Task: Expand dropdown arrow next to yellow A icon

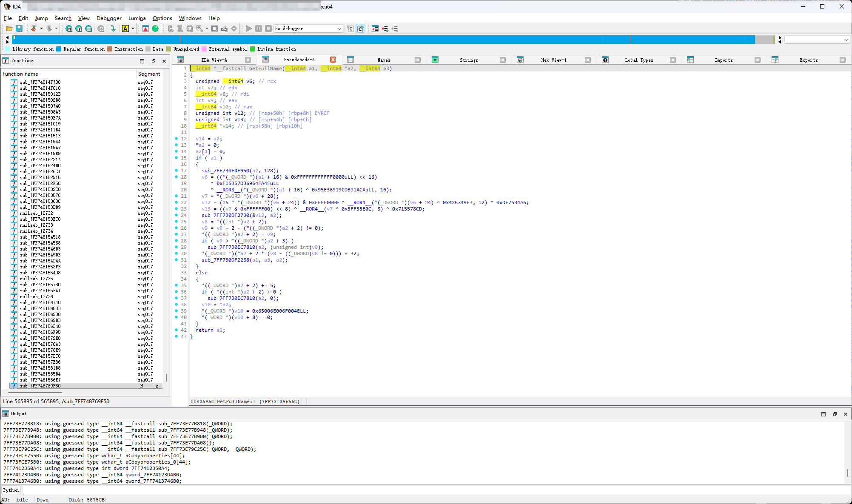Action: (133, 28)
